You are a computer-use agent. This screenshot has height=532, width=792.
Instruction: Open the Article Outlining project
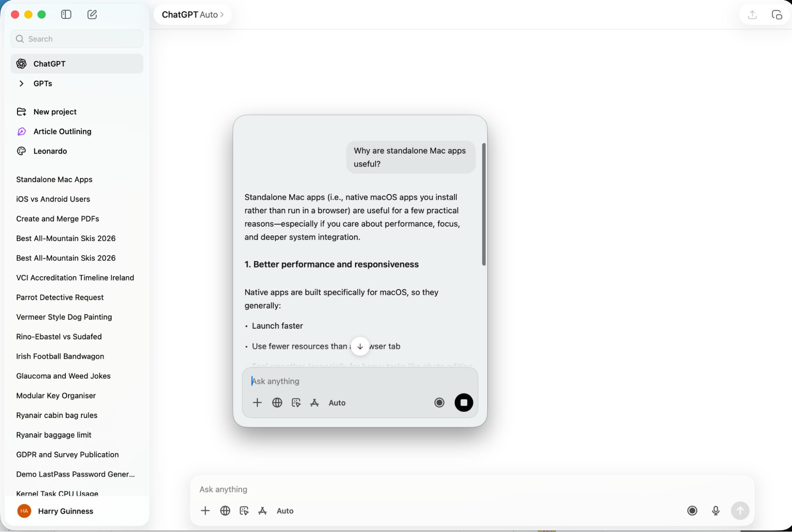(x=62, y=132)
